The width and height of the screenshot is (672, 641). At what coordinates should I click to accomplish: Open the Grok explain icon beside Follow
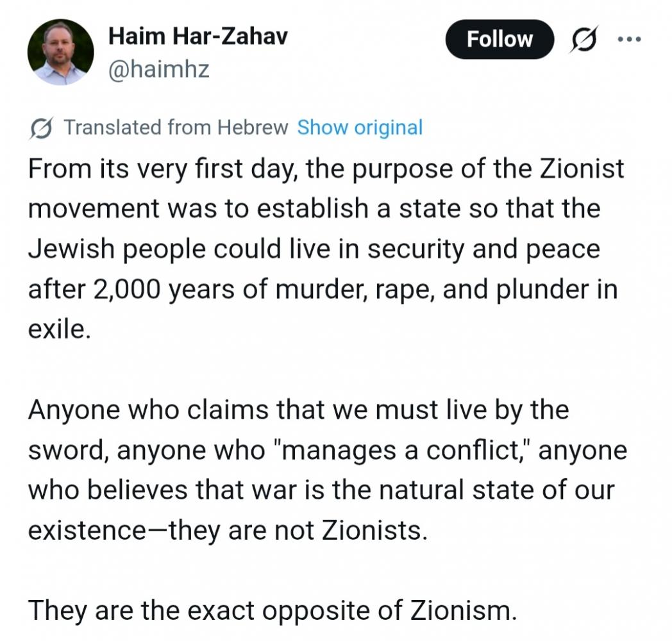point(584,40)
